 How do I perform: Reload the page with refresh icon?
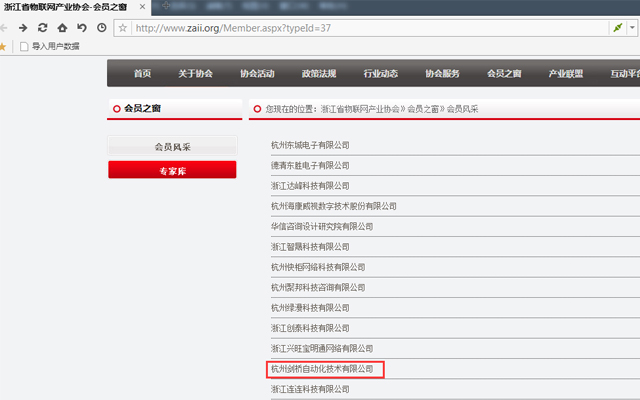pyautogui.click(x=42, y=28)
